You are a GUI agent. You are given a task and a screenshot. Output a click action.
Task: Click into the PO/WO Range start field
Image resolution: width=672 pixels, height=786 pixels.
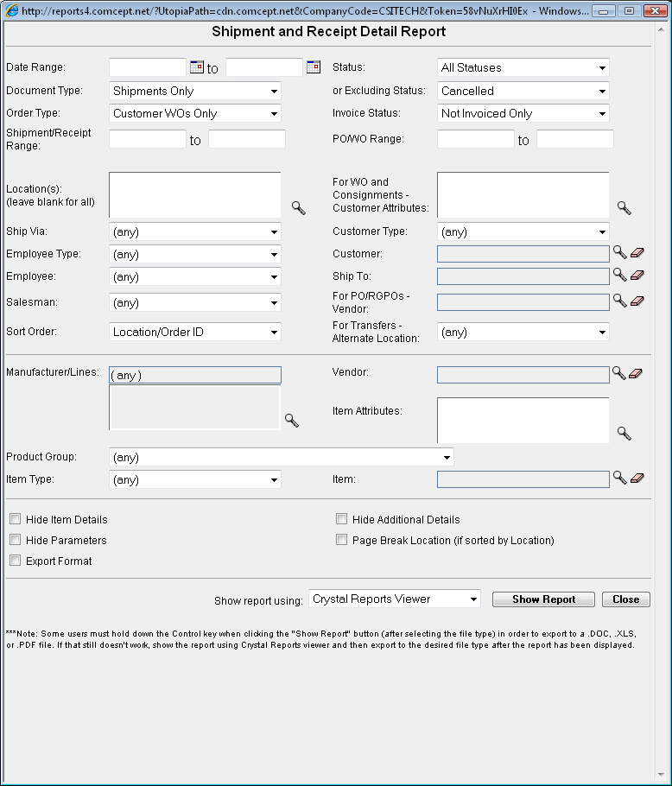475,139
